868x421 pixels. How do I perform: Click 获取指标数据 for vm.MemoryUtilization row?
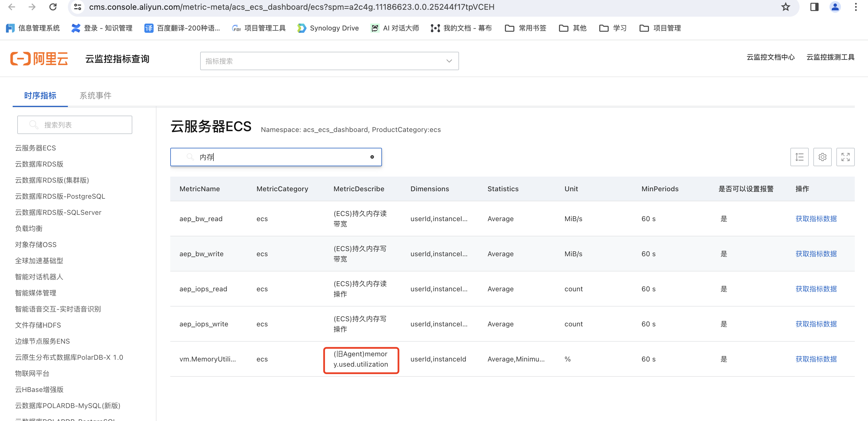[x=816, y=359]
